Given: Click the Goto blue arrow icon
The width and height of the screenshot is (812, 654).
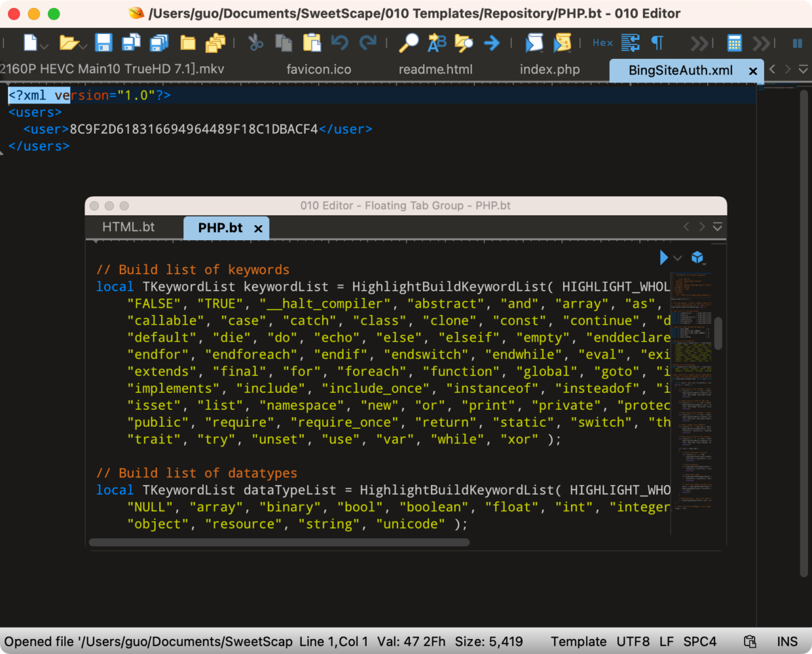Looking at the screenshot, I should 492,43.
